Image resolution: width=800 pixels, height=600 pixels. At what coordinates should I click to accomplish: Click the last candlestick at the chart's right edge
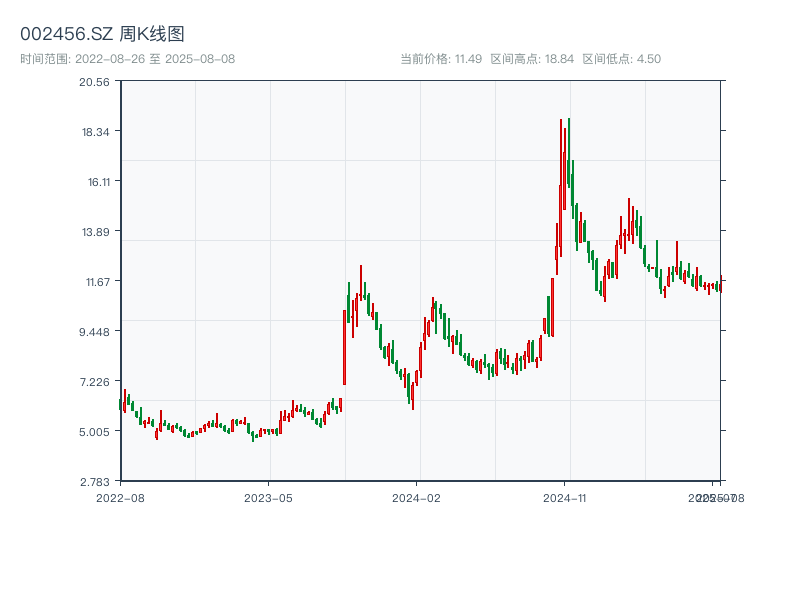point(720,286)
